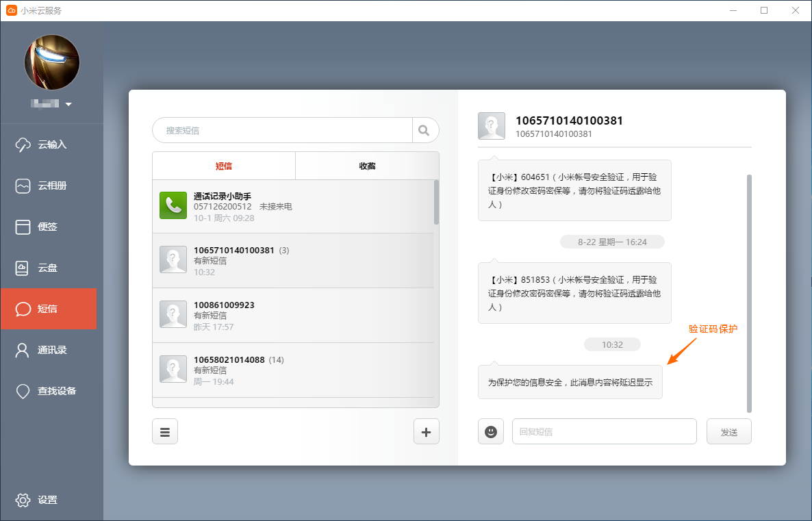The width and height of the screenshot is (812, 521).
Task: Click the 小米云服务 title bar app icon
Action: (11, 10)
